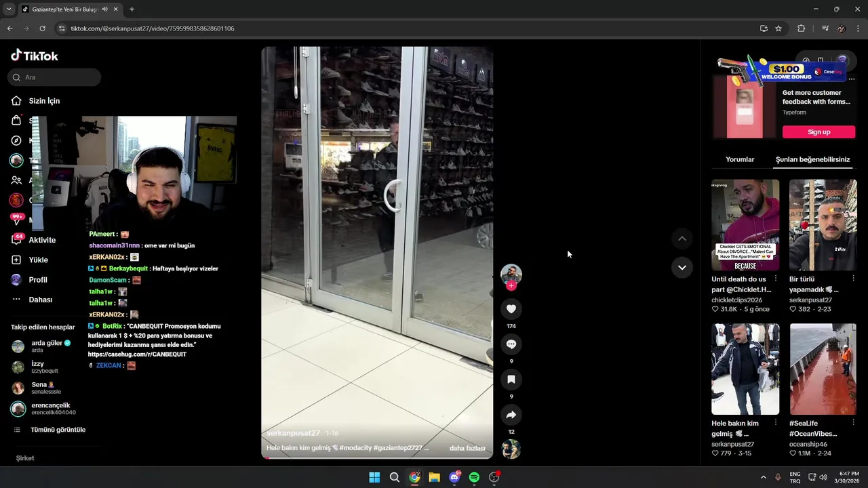The image size is (868, 488).
Task: Click the casehug.com promo link in chat
Action: point(137,354)
